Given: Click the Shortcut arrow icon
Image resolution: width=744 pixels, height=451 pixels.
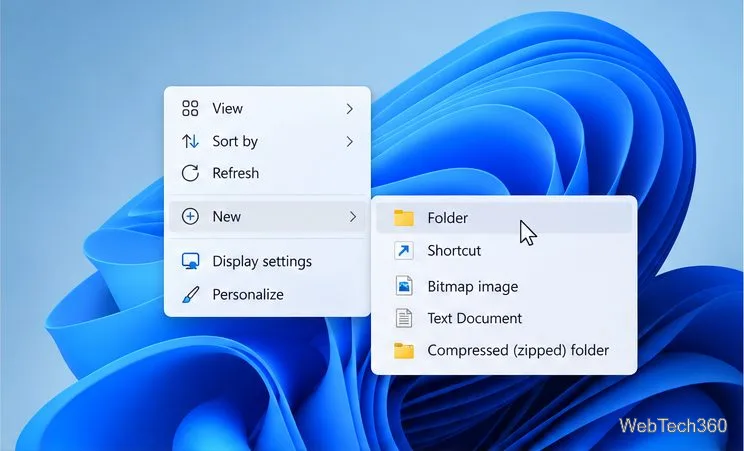Looking at the screenshot, I should (x=404, y=251).
